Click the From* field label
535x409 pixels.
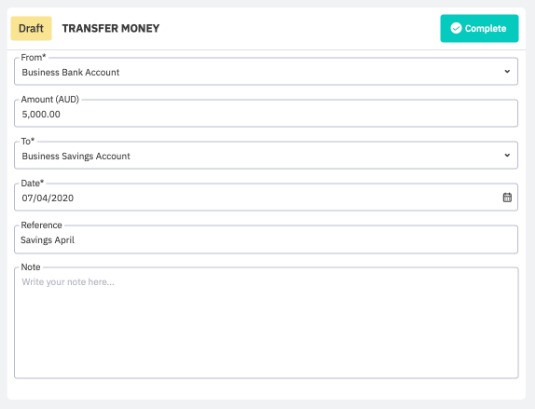[x=33, y=58]
